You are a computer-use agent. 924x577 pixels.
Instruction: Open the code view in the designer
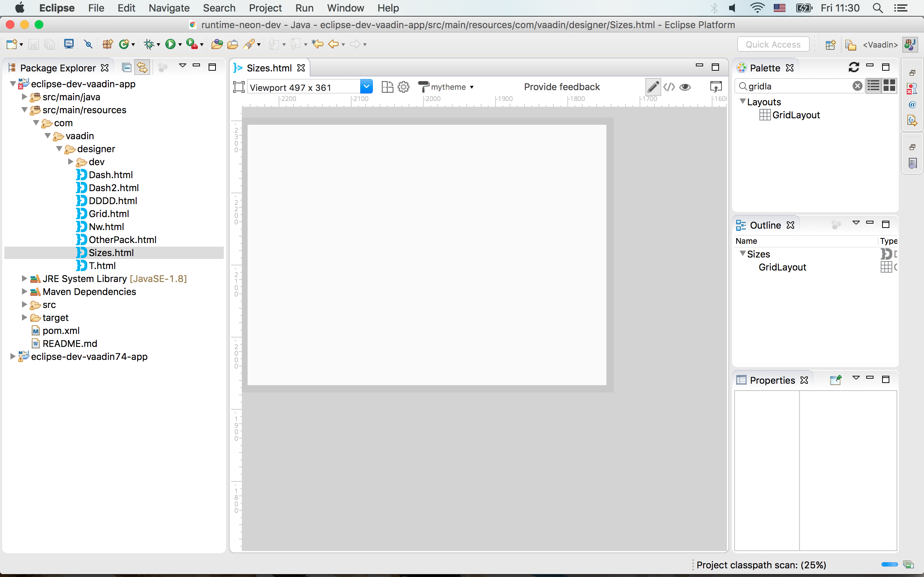tap(669, 87)
